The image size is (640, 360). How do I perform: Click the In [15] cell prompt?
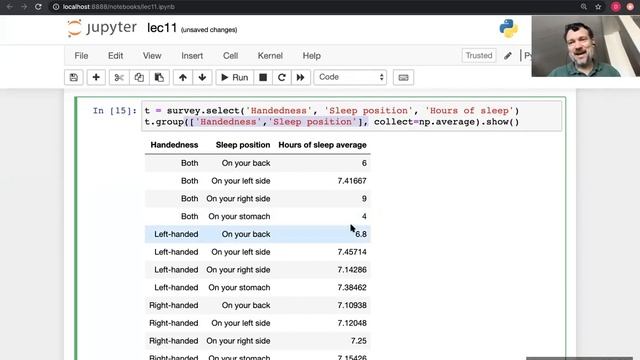click(115, 111)
